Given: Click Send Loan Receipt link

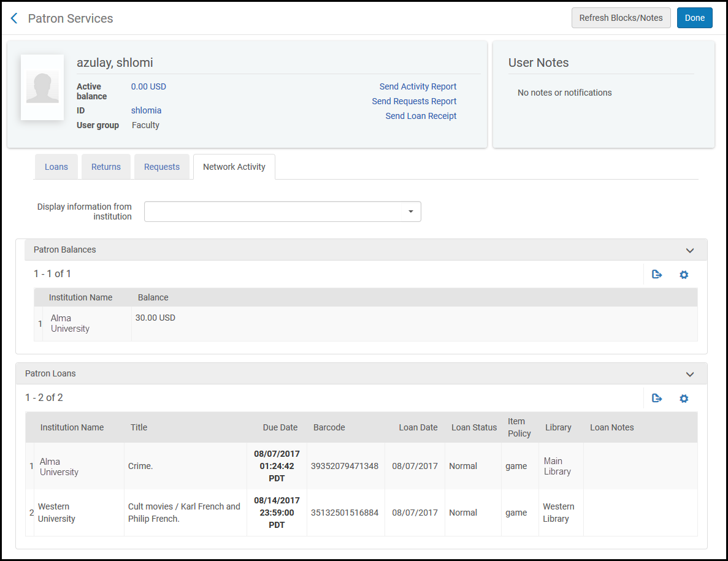Looking at the screenshot, I should (x=421, y=116).
